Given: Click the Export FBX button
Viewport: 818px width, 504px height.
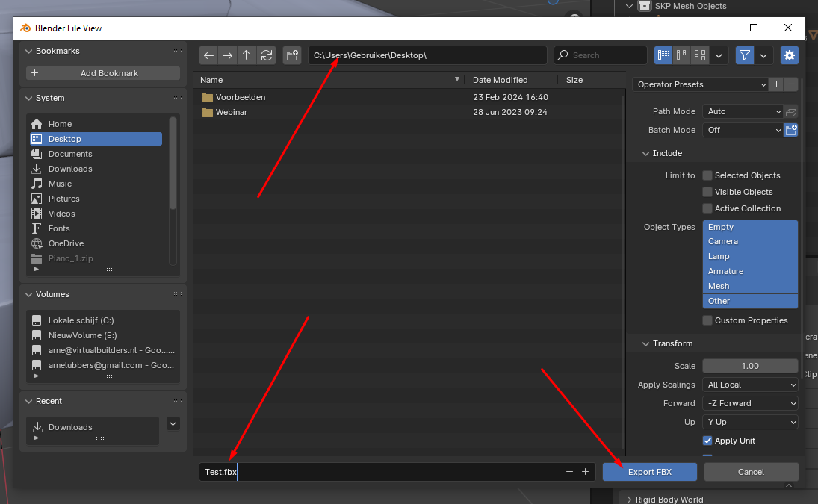Looking at the screenshot, I should click(x=650, y=472).
